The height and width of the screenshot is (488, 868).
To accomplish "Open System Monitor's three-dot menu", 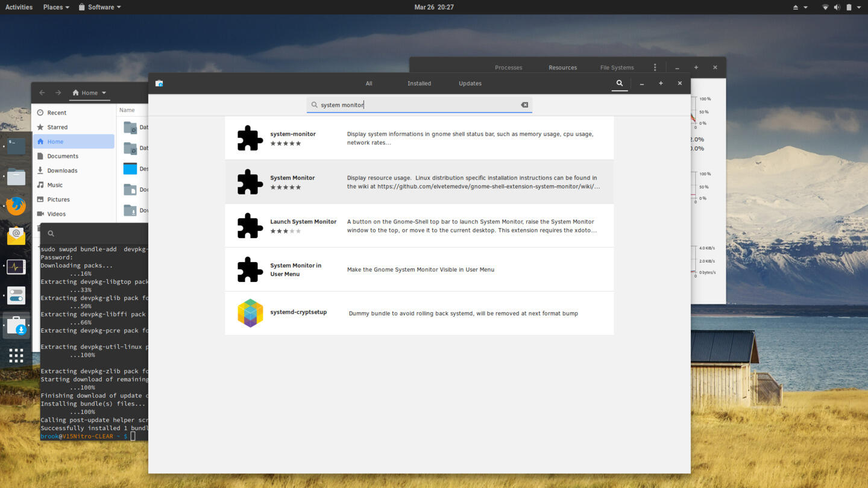I will pyautogui.click(x=655, y=67).
